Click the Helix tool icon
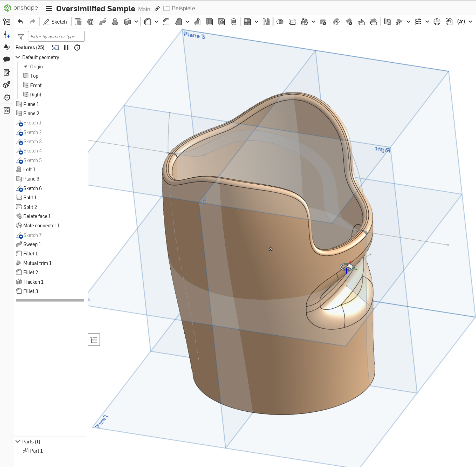 (x=418, y=22)
